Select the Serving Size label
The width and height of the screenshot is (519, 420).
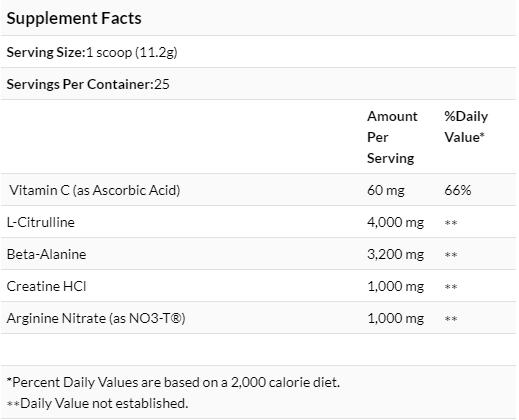point(46,52)
